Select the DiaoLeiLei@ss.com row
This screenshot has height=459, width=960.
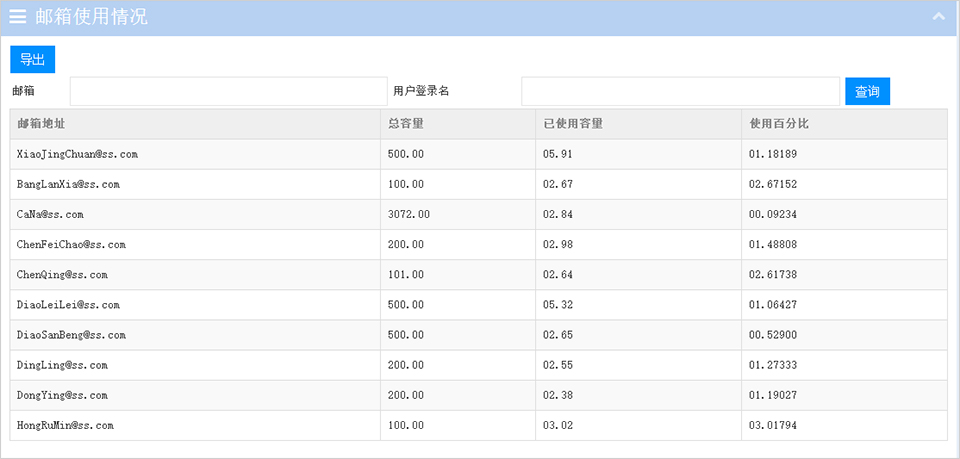(x=479, y=305)
